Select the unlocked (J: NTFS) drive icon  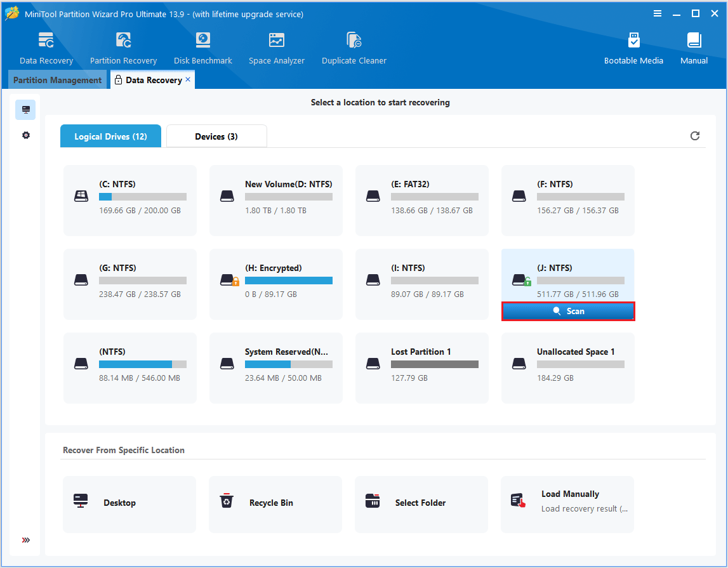coord(521,280)
